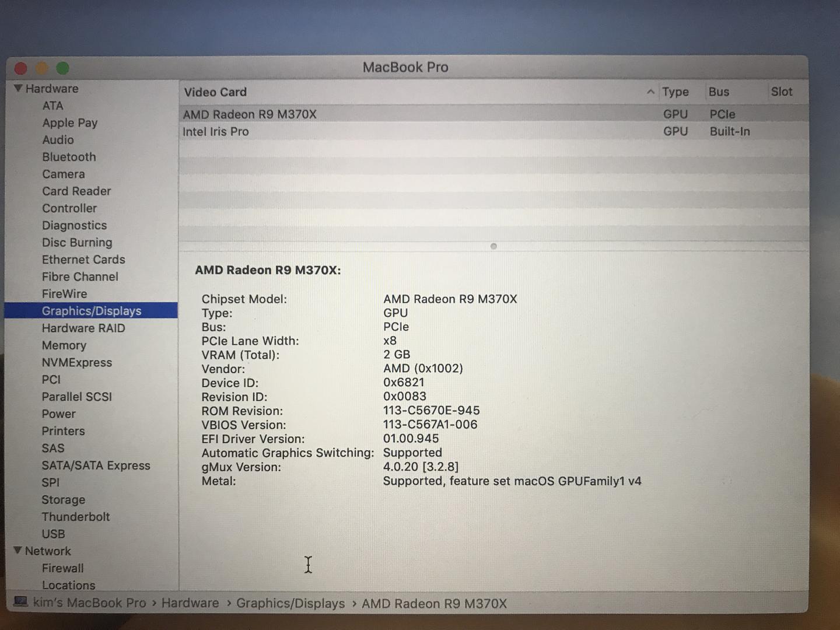
Task: Select Ethernet Cards item
Action: coord(83,260)
